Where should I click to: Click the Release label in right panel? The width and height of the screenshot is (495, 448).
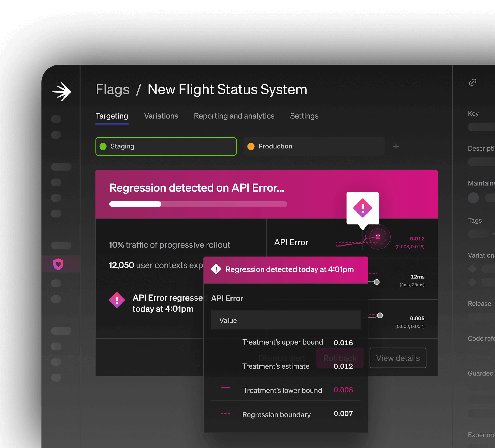coord(479,304)
